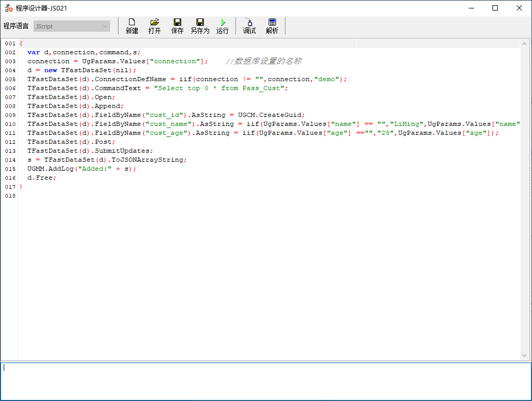This screenshot has width=532, height=401.
Task: Click "Select top 0 * from Pass_Cust" string
Action: pyautogui.click(x=219, y=89)
